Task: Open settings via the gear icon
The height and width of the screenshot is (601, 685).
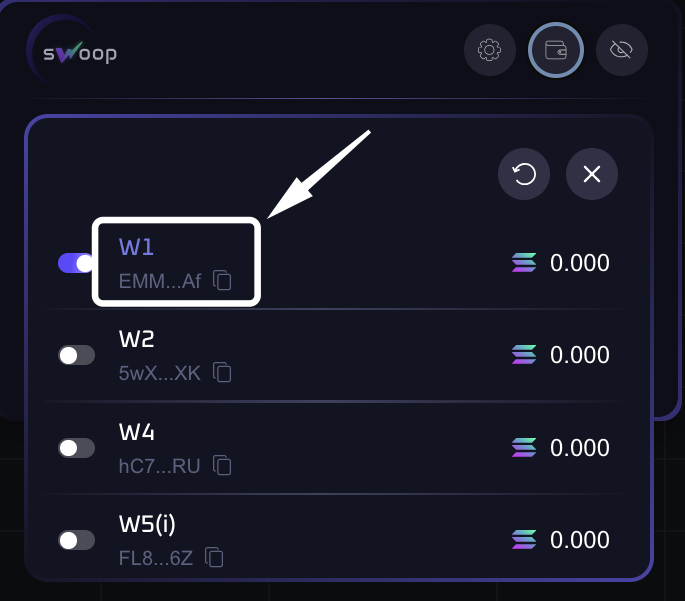Action: (x=490, y=49)
